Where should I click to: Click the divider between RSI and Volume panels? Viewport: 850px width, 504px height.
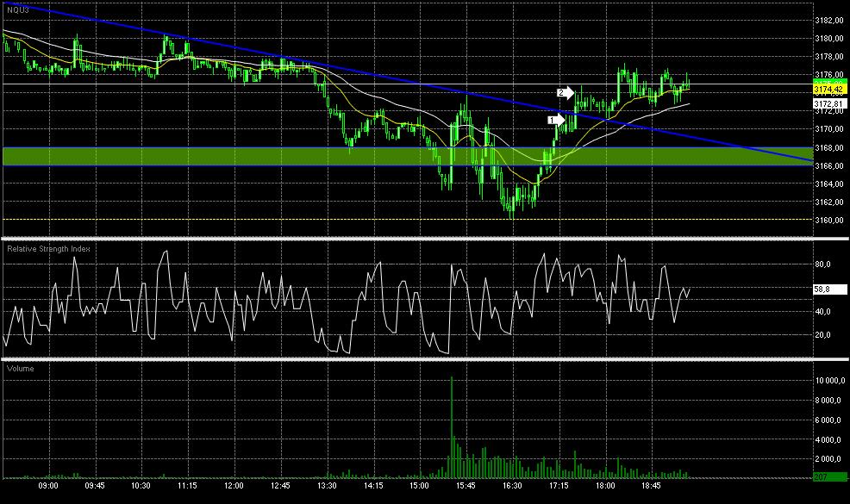click(x=425, y=358)
